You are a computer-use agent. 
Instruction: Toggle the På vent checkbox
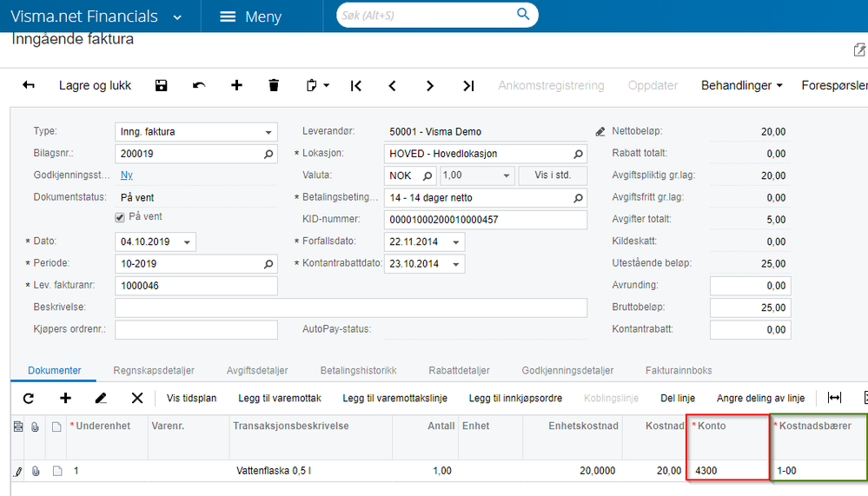tap(121, 217)
